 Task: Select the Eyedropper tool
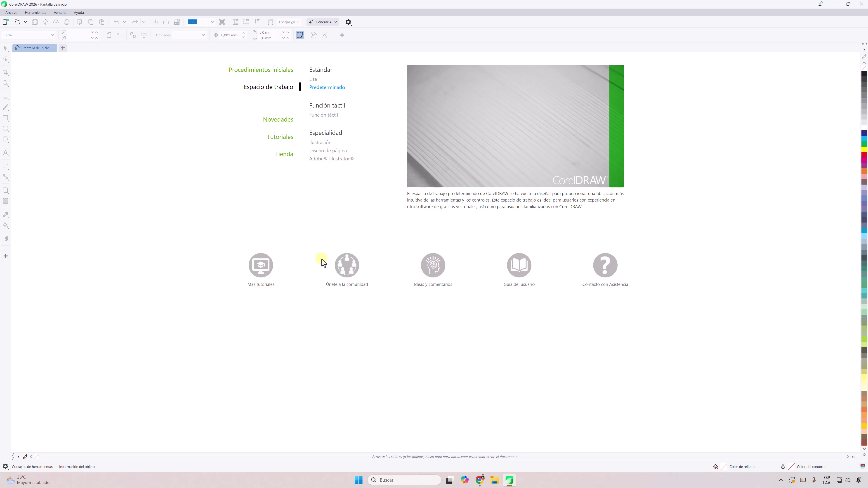[6, 215]
